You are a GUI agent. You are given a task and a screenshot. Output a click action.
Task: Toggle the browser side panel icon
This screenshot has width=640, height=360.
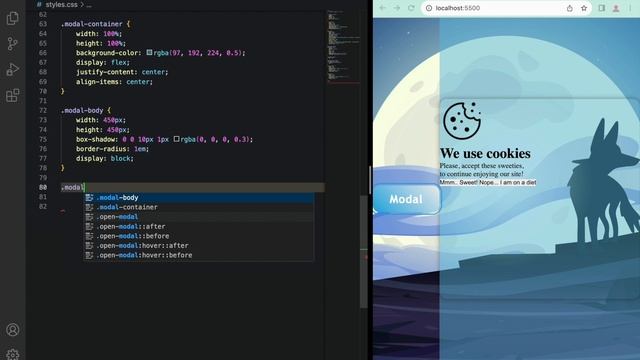(602, 8)
